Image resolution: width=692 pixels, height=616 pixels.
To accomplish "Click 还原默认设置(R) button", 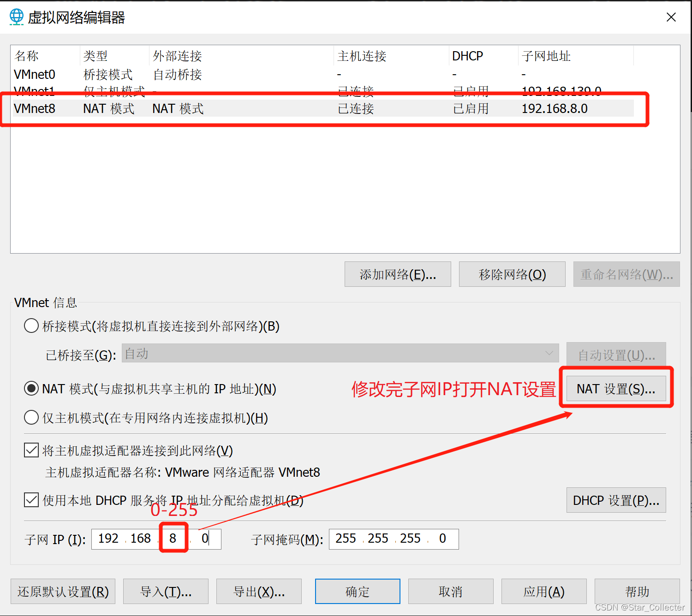I will pyautogui.click(x=63, y=592).
